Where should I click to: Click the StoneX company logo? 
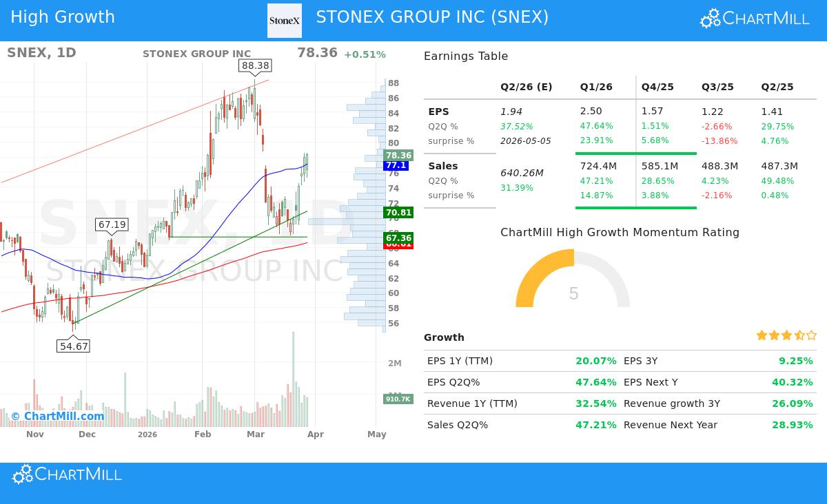coord(285,20)
